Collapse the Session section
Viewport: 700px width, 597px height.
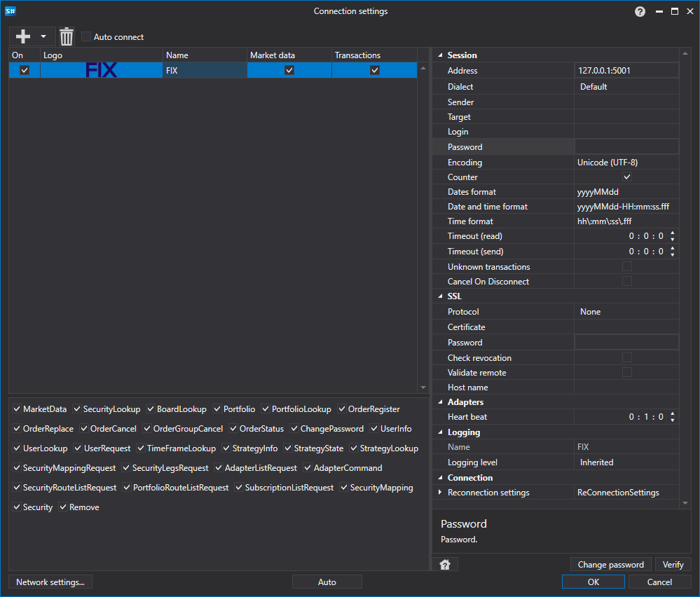(440, 55)
